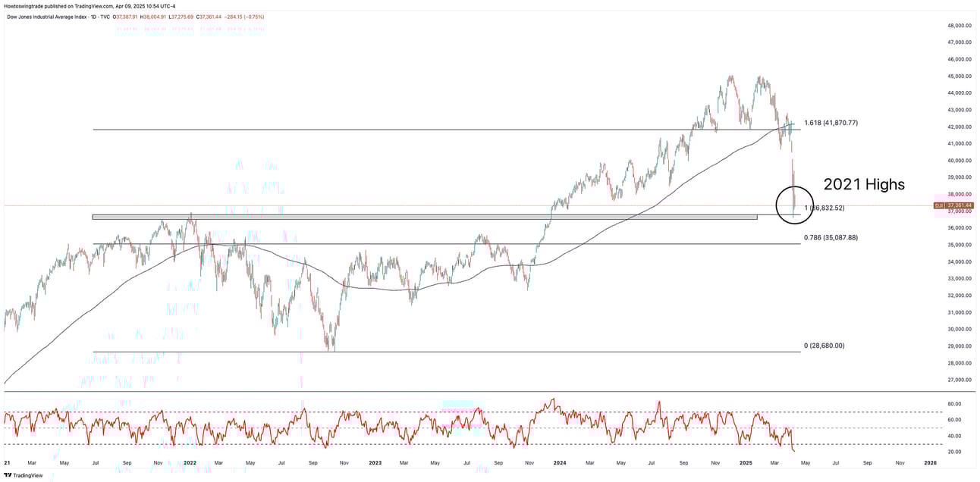Click the 30,000.00 price axis label

(960, 329)
